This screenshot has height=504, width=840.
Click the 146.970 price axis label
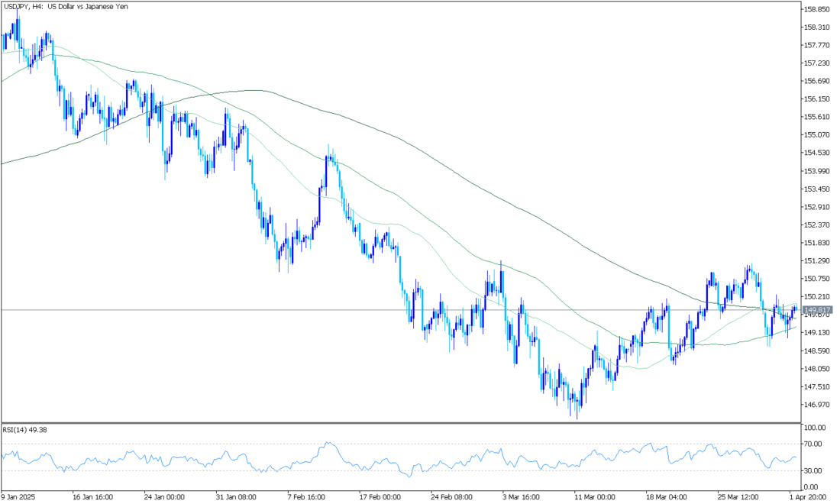click(816, 405)
